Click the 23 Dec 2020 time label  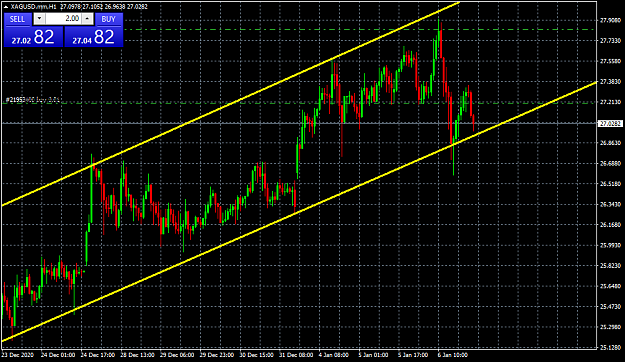click(18, 355)
